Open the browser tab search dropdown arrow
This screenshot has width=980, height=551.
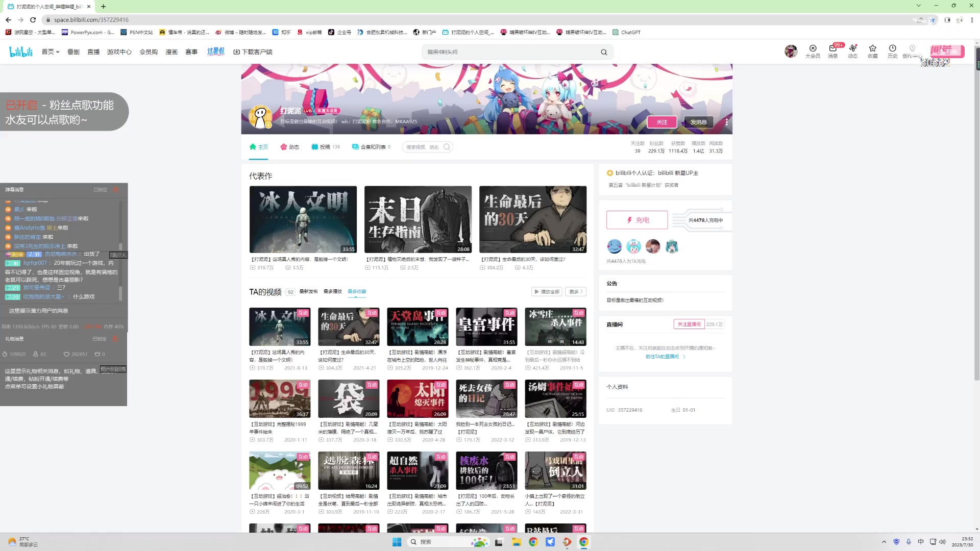tap(918, 6)
